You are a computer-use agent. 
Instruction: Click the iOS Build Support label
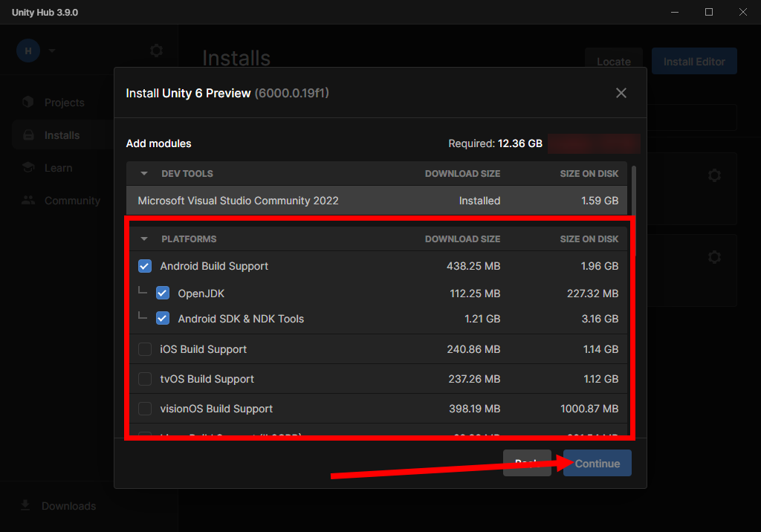click(x=204, y=349)
